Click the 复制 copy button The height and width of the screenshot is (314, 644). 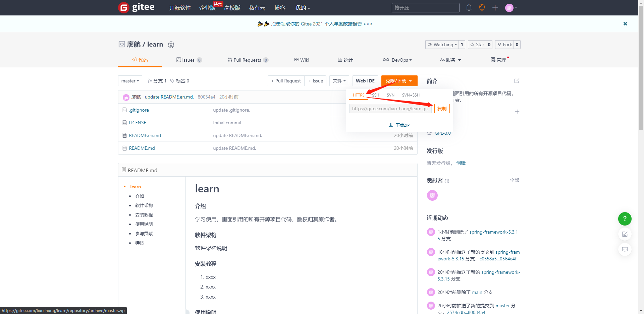click(442, 109)
